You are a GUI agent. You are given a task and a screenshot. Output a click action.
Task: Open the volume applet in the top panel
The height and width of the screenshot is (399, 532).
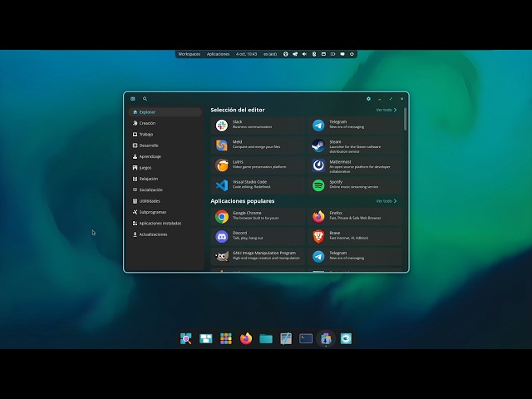tap(305, 54)
